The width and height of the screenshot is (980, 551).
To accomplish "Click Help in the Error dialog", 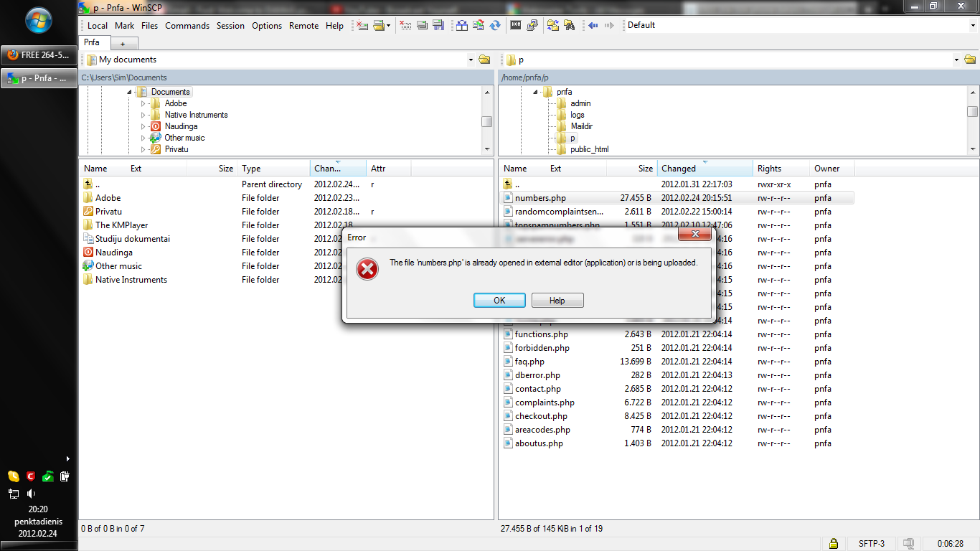I will click(557, 301).
